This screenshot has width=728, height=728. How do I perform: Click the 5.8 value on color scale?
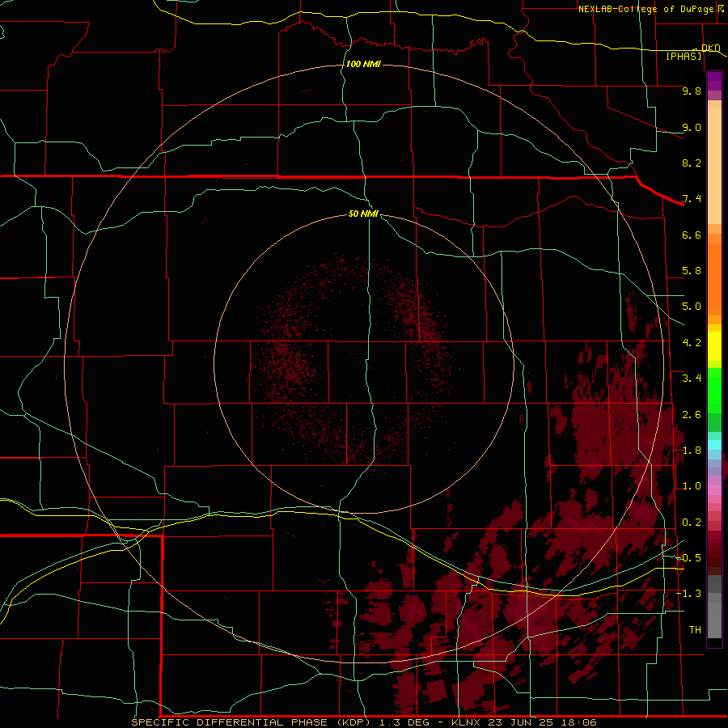point(692,271)
